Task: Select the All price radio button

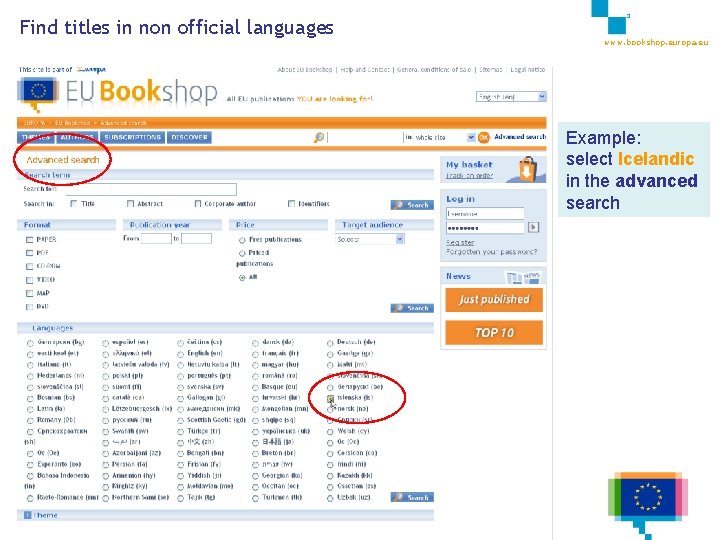Action: (x=242, y=278)
